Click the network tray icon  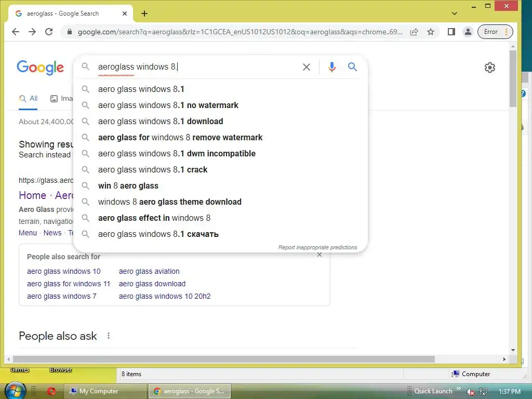pyautogui.click(x=483, y=392)
